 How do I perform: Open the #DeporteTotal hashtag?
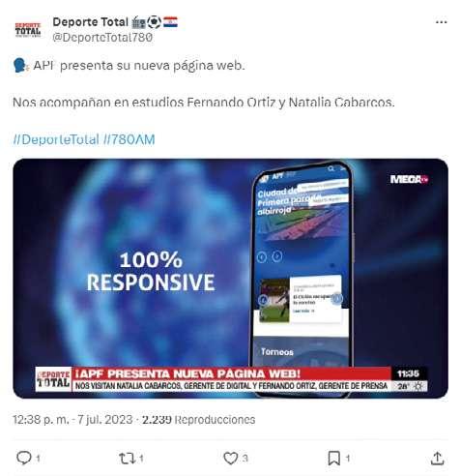[x=56, y=139]
